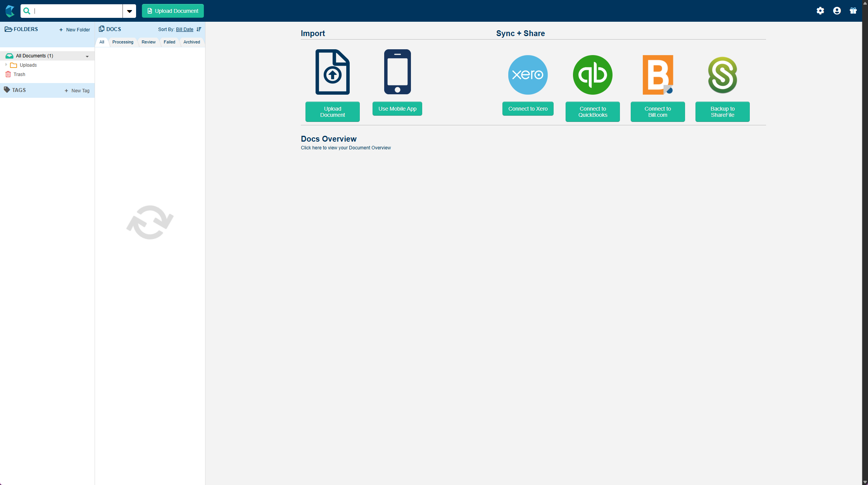
Task: Click the refresh sync icon in docs list
Action: 150,222
